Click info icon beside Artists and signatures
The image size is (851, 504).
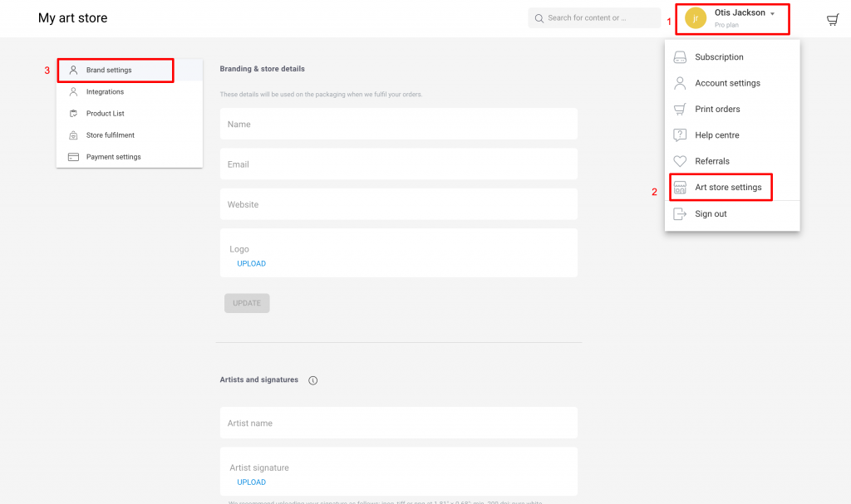313,380
